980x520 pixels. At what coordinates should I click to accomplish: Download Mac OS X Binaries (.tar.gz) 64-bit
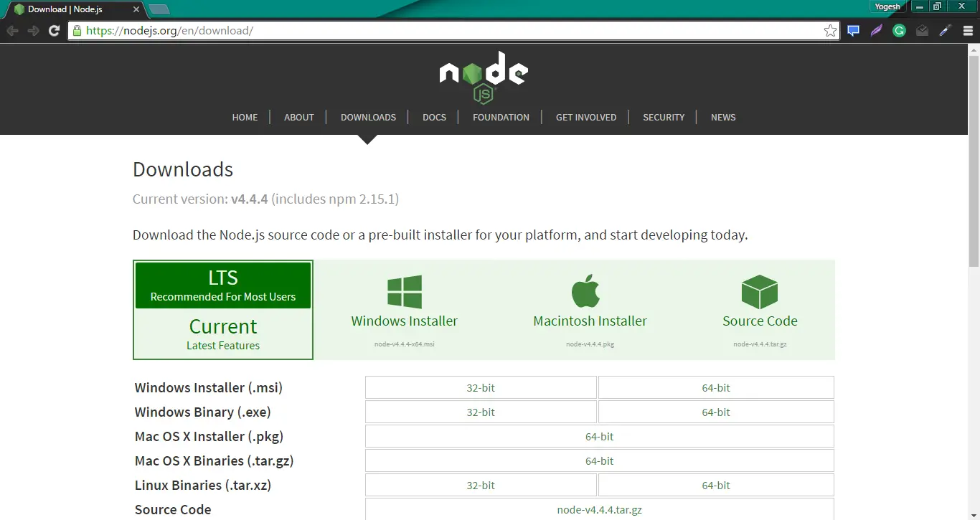[x=600, y=460]
